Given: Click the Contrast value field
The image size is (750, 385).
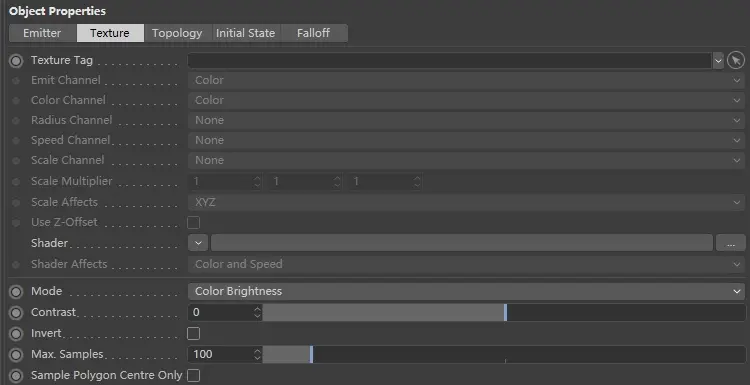Looking at the screenshot, I should tap(221, 313).
